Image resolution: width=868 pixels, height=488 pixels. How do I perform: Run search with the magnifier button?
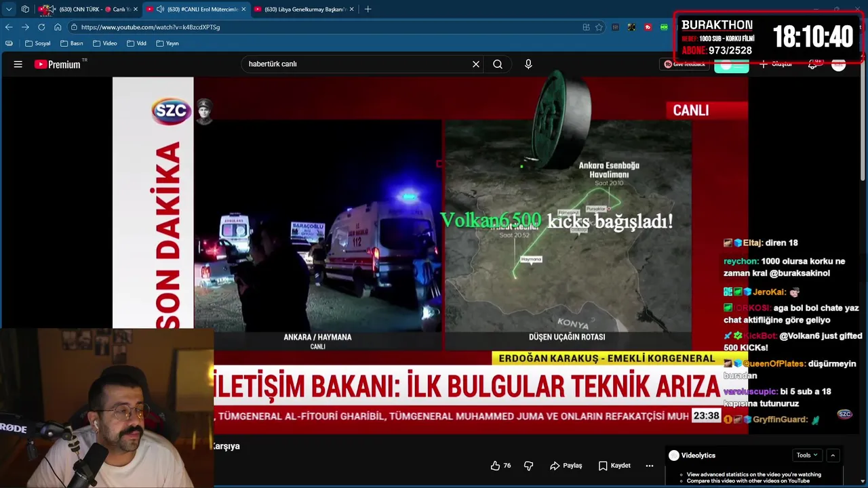[x=498, y=64]
